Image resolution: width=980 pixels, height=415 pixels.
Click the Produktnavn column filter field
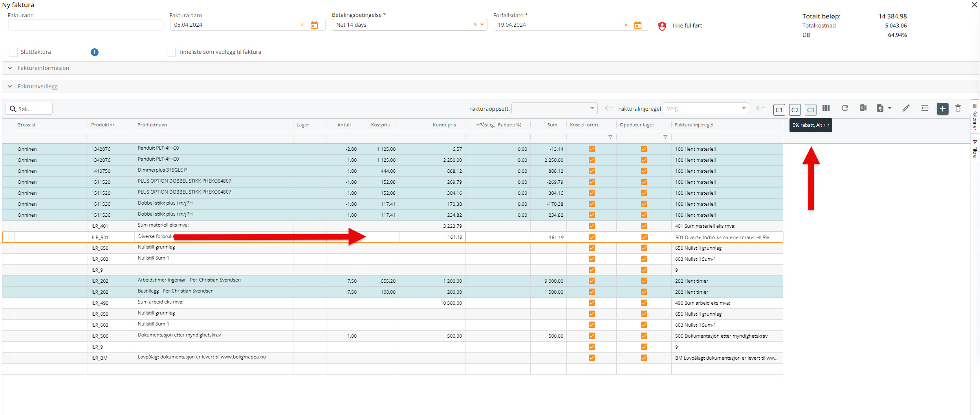coord(213,137)
